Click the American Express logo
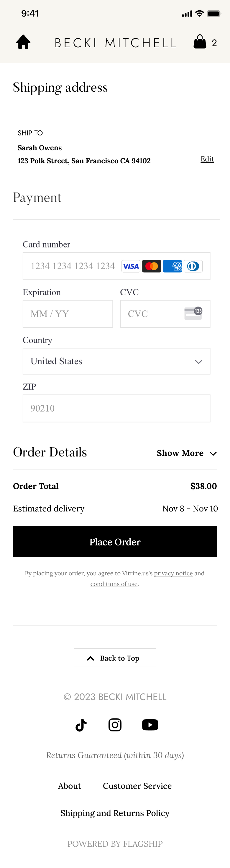Screen dimensions: 230x868 click(172, 266)
